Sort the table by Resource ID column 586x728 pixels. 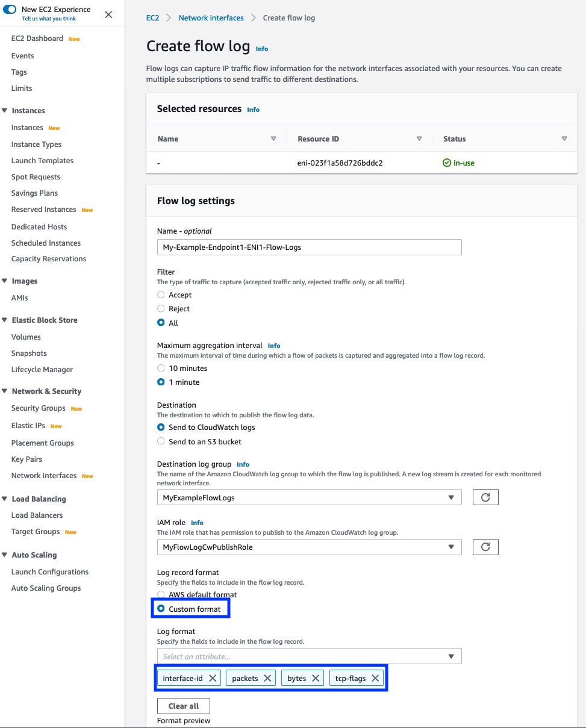tap(419, 138)
